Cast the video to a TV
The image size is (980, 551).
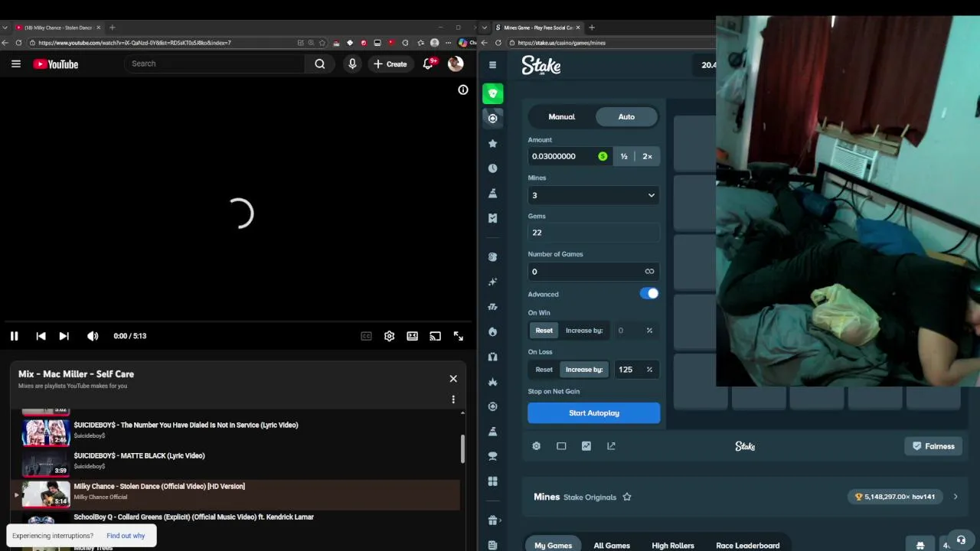click(x=435, y=336)
